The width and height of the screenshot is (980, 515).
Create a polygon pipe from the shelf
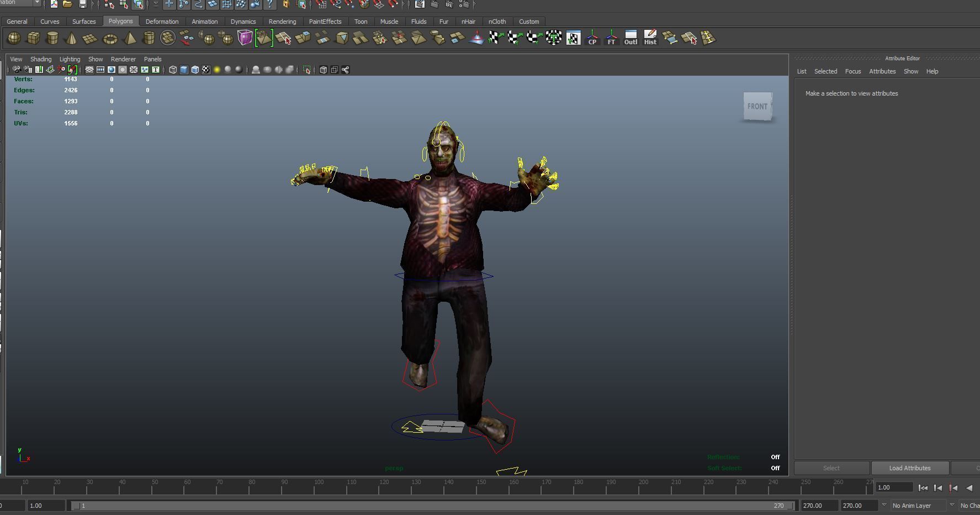click(x=149, y=38)
